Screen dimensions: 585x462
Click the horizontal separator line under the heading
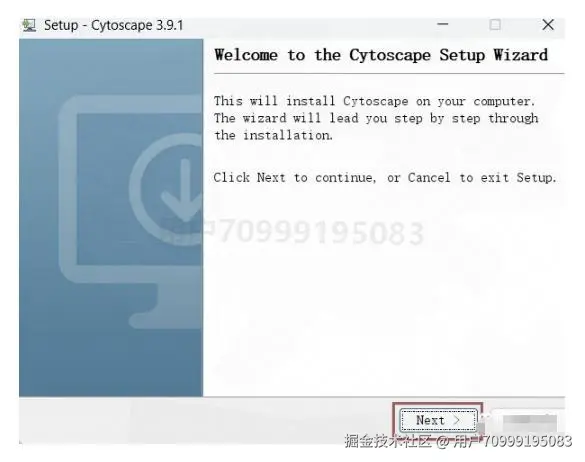click(389, 74)
